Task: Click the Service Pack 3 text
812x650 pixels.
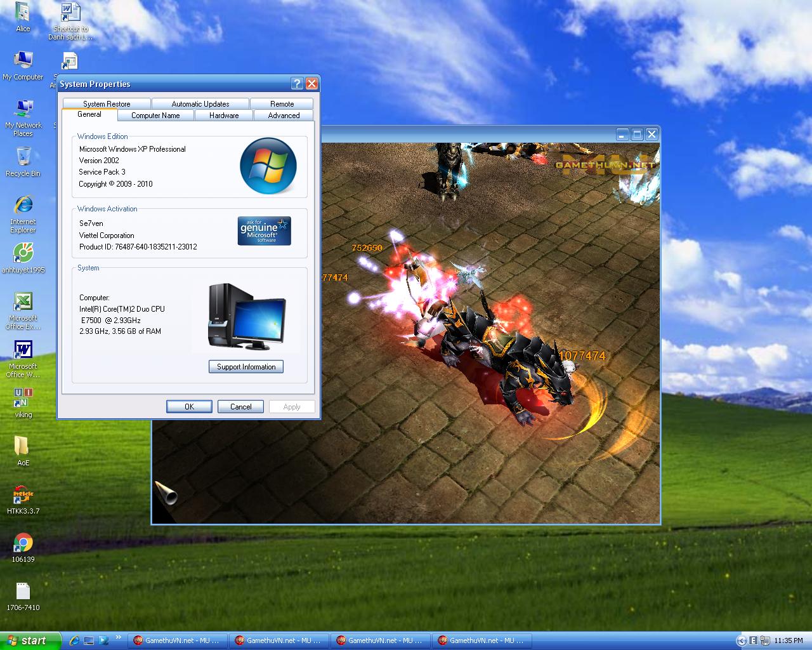Action: coord(101,172)
